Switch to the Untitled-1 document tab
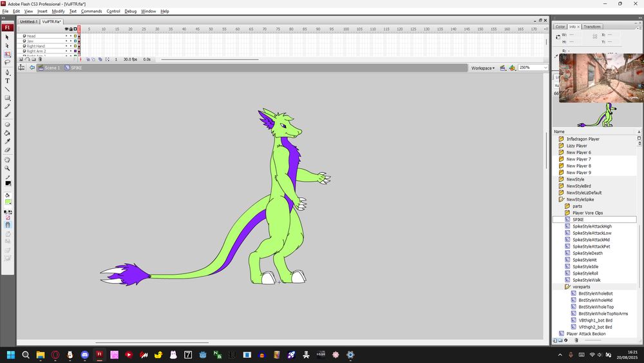 click(x=28, y=21)
